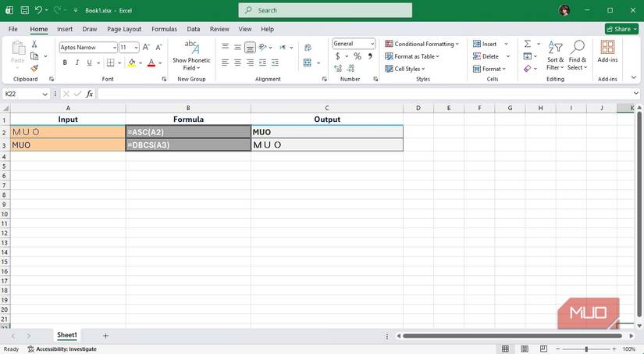Apply the Fill Color bucket icon
Viewport: 644px width, 354px height.
pos(131,63)
